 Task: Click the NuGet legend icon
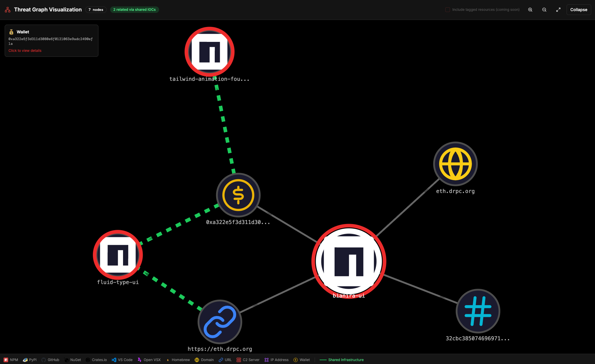(67, 360)
